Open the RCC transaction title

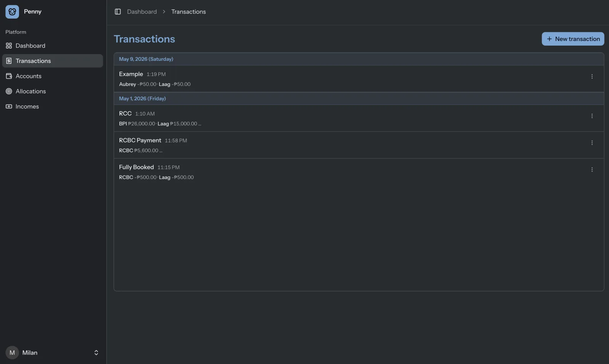125,113
